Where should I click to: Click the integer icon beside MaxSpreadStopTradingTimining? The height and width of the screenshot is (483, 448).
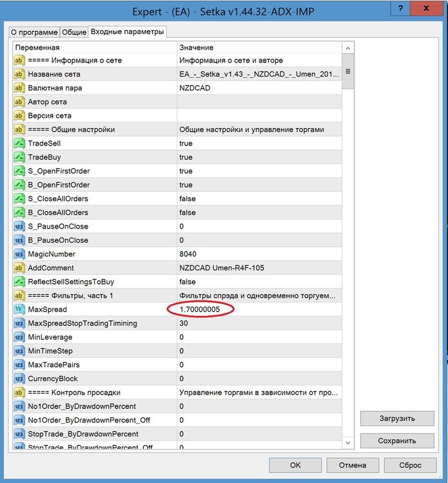point(19,323)
